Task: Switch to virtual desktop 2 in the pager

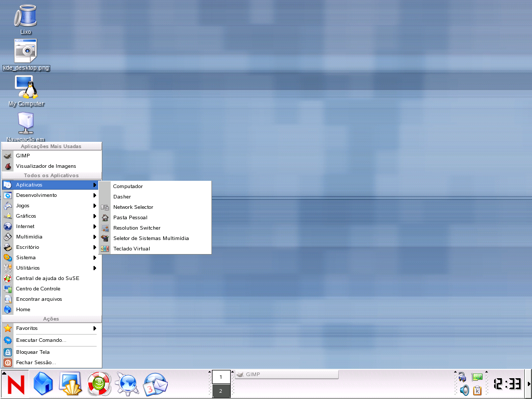Action: click(221, 391)
